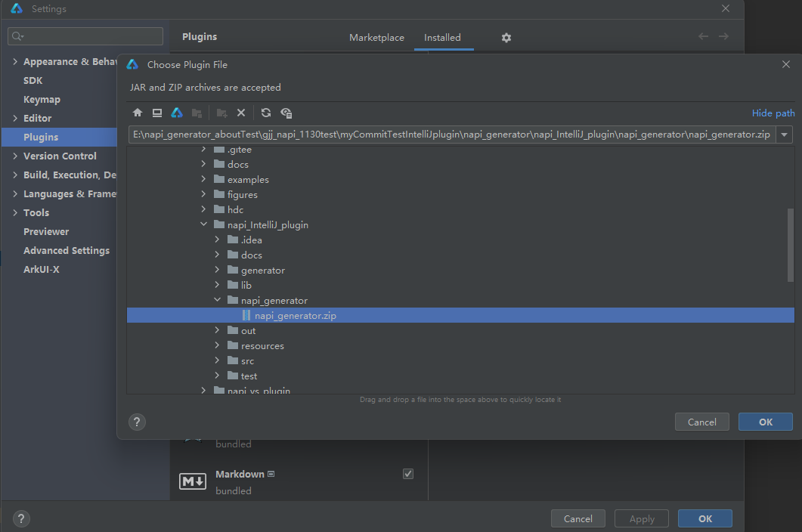Expand the Version Control settings section
The width and height of the screenshot is (802, 532).
point(15,156)
